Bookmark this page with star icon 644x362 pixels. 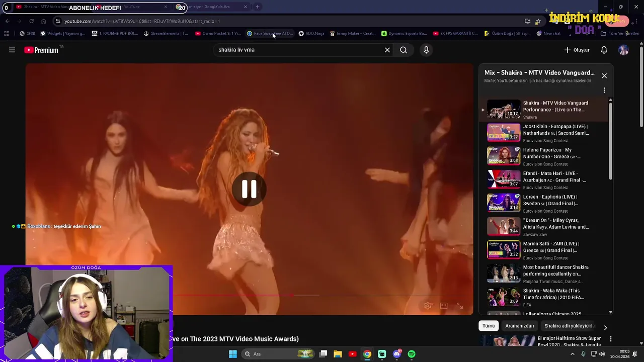click(538, 21)
